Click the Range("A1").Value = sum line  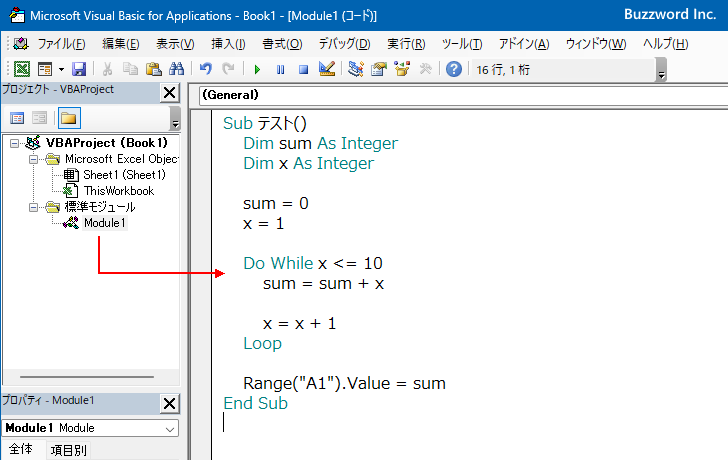(344, 383)
